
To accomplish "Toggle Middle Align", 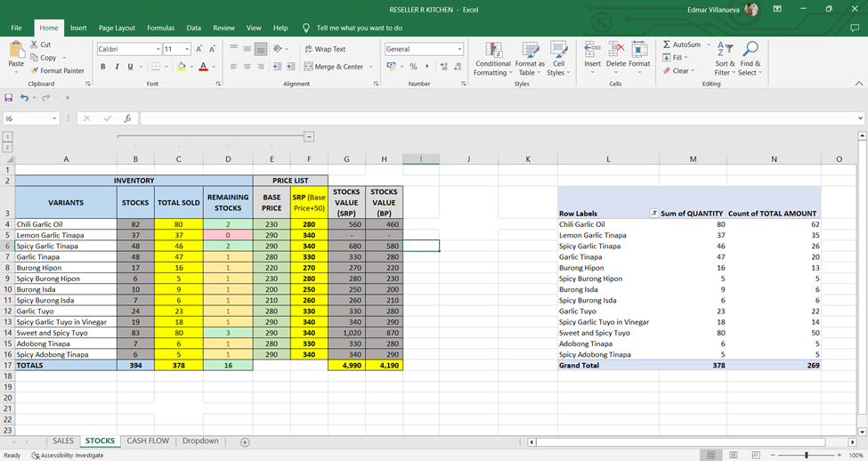I will [247, 49].
